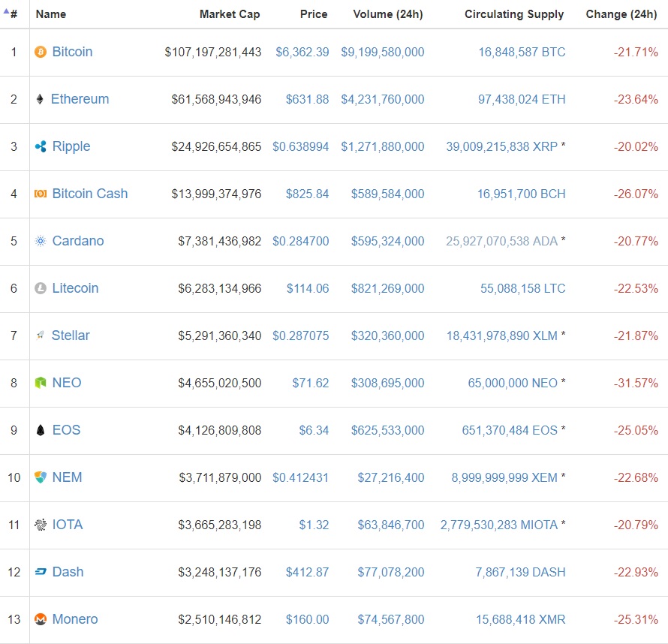
Task: Open the Ethereum name link
Action: point(80,99)
